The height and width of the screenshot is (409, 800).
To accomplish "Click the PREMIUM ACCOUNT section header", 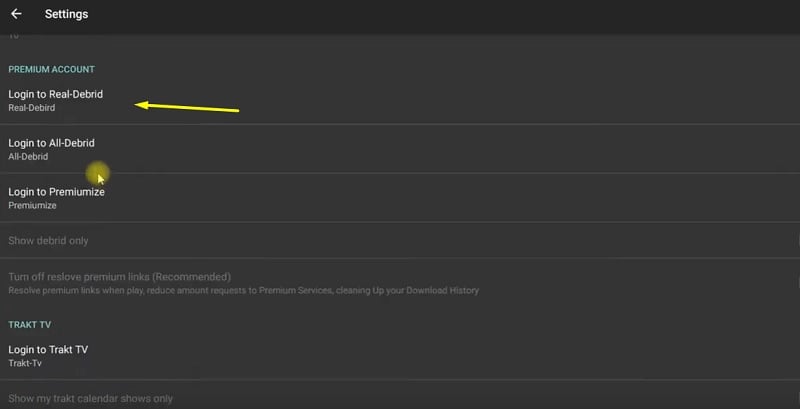I will [52, 69].
